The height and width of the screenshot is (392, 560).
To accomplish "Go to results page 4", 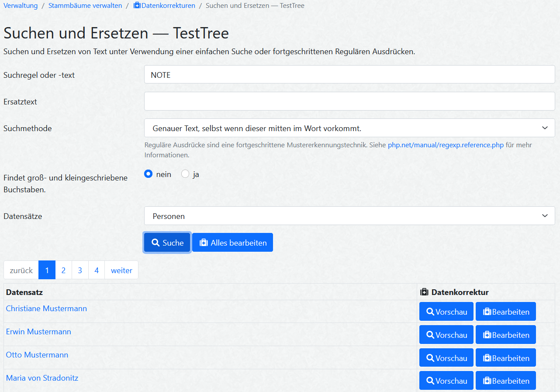I will coord(97,271).
